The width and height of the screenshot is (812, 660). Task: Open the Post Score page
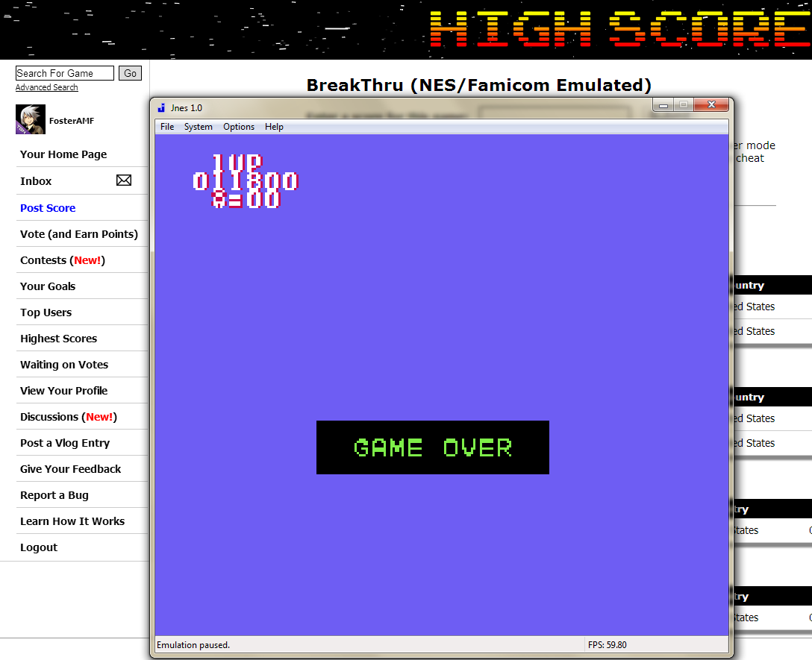(x=48, y=208)
